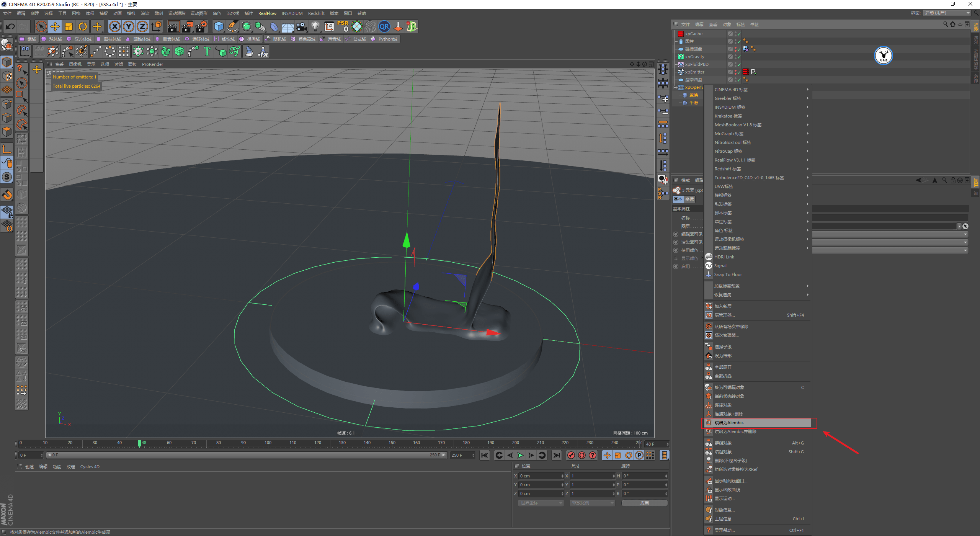Select the Rotate tool in top toolbar
This screenshot has width=980, height=536.
tap(83, 26)
